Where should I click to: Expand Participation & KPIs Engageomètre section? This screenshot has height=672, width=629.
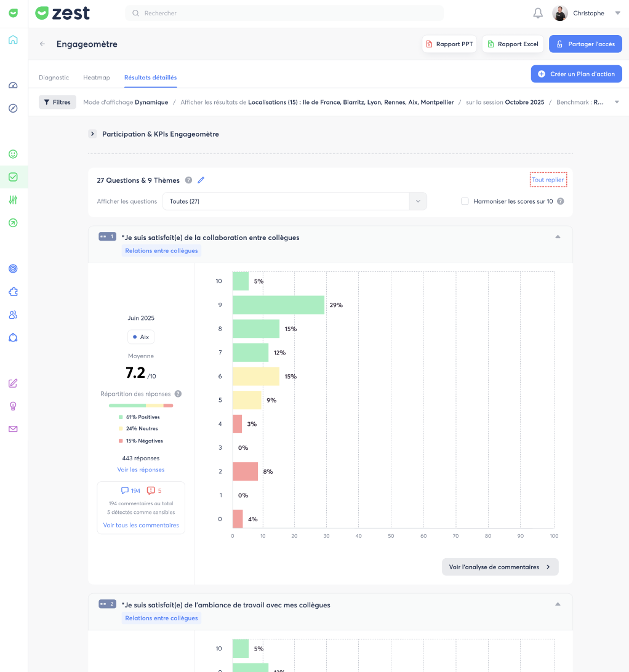pyautogui.click(x=92, y=134)
